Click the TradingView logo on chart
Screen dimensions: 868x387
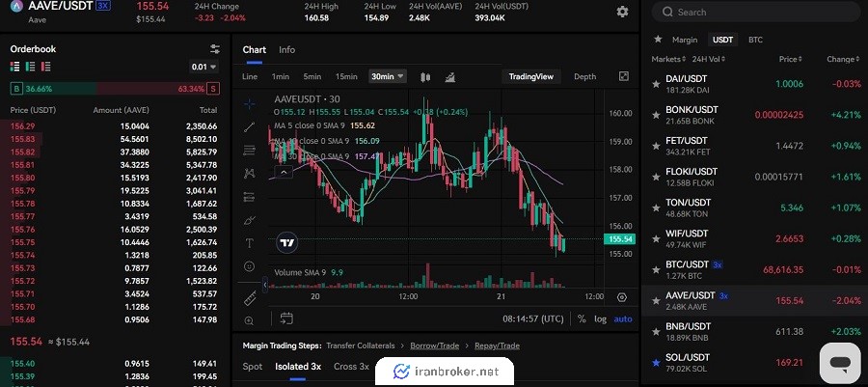click(x=287, y=242)
